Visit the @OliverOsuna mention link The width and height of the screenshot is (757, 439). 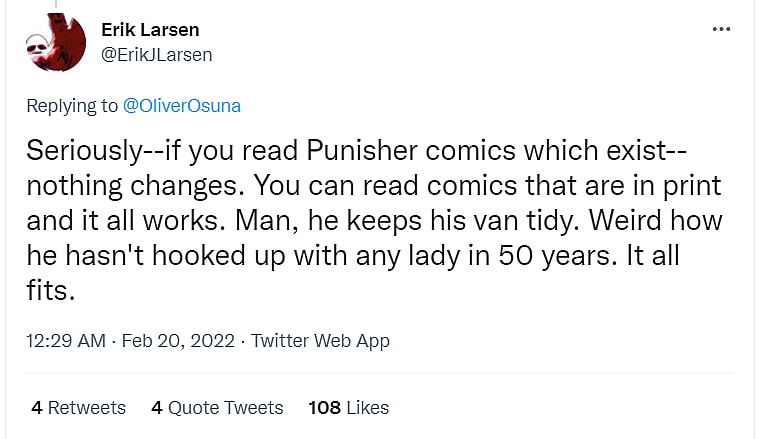[x=181, y=106]
